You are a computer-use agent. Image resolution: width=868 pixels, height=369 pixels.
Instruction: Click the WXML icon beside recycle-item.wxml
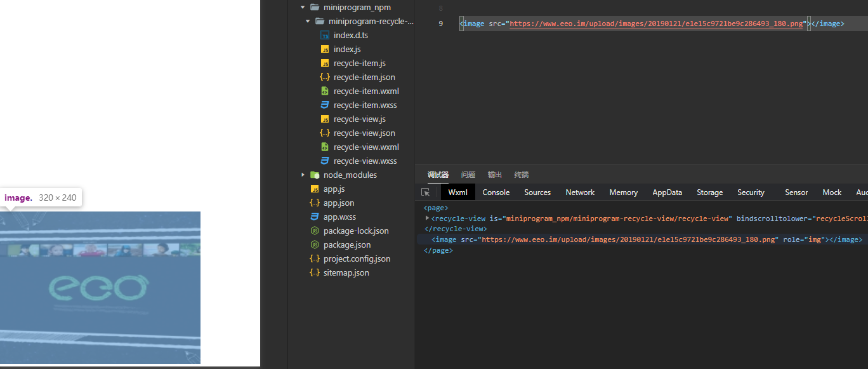[x=325, y=91]
